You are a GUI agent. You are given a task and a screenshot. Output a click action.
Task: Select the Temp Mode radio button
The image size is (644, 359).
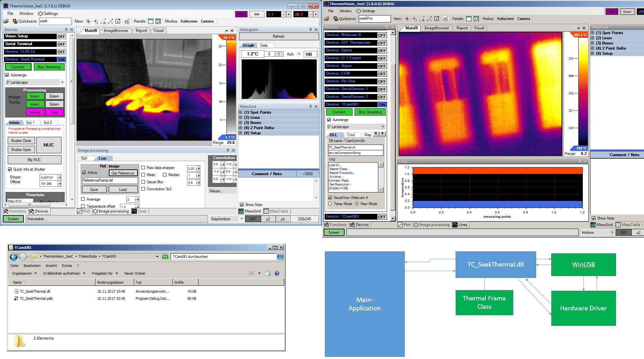[330, 204]
